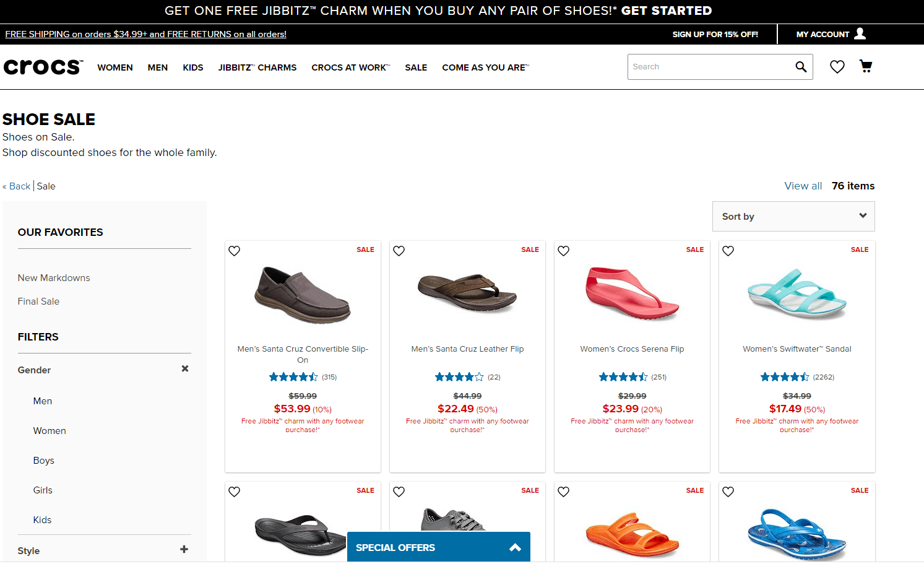Image resolution: width=924 pixels, height=564 pixels.
Task: Filter by Kids gender
Action: pos(42,520)
